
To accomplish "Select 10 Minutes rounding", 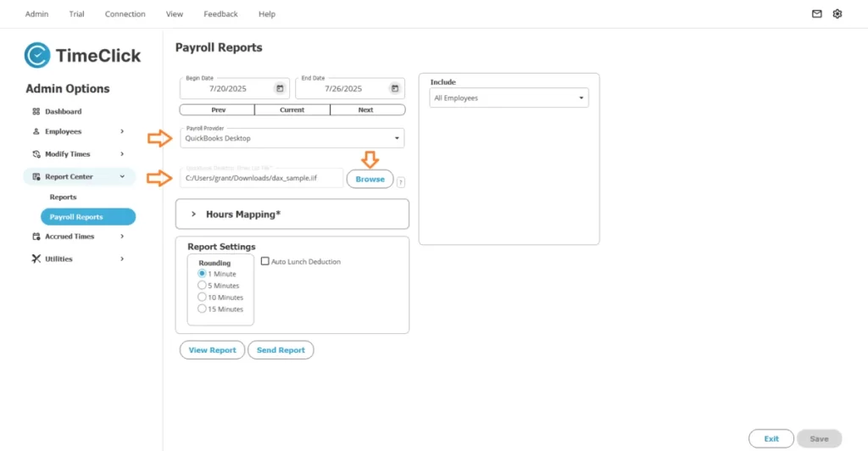I will pyautogui.click(x=202, y=297).
